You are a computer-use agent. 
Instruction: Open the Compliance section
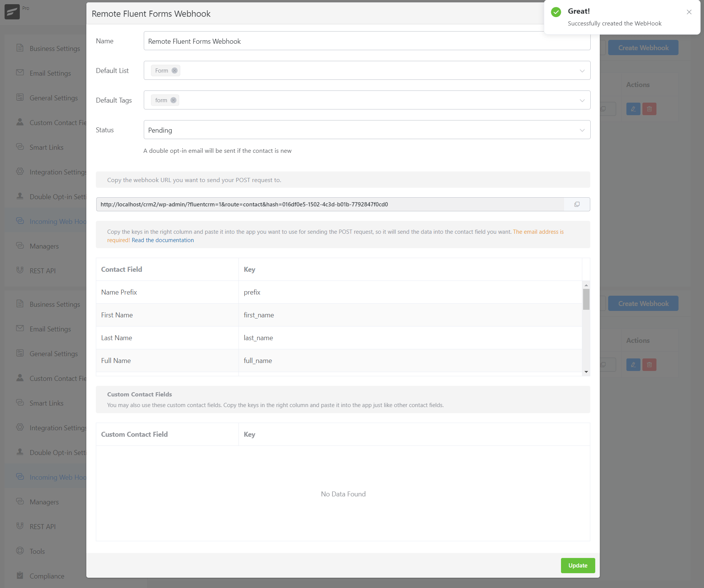click(x=46, y=576)
